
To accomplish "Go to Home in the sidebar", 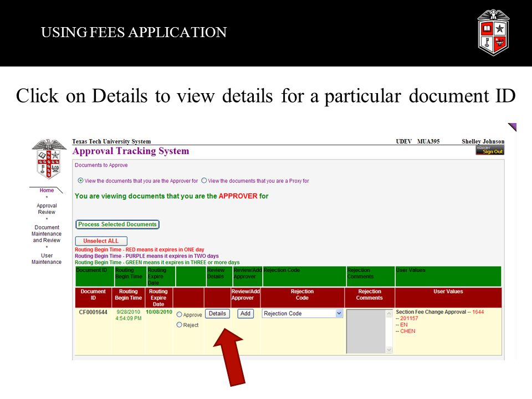I will coord(47,190).
